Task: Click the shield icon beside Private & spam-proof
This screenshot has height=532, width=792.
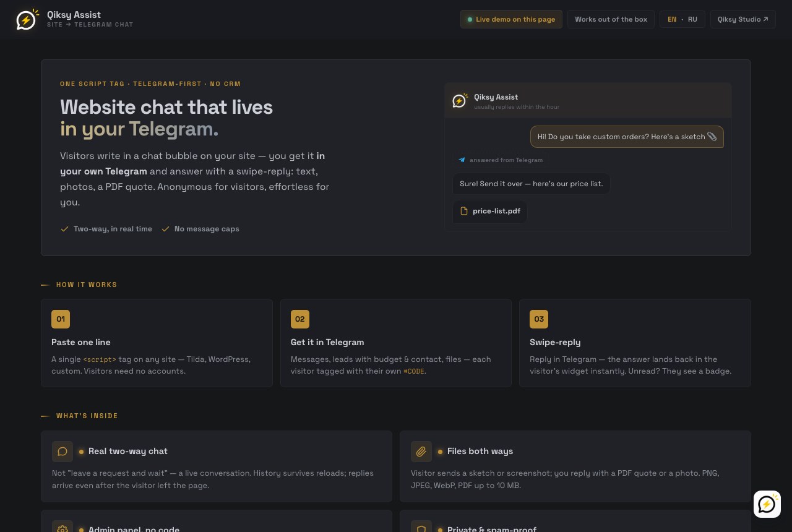Action: [x=421, y=528]
